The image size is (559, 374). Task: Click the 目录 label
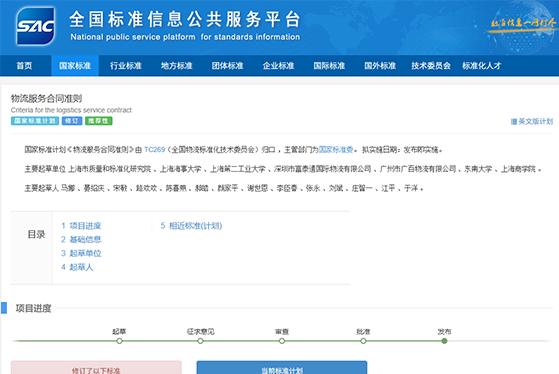(36, 235)
